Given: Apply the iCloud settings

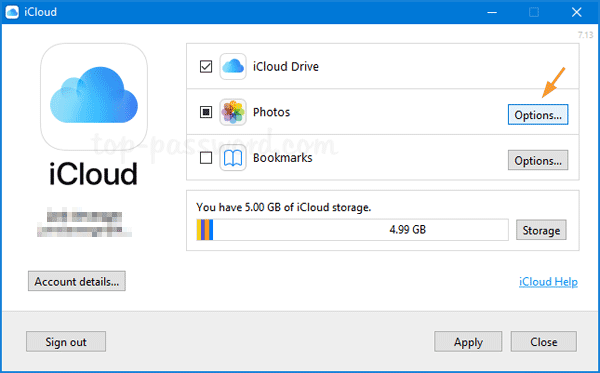Looking at the screenshot, I should click(468, 341).
